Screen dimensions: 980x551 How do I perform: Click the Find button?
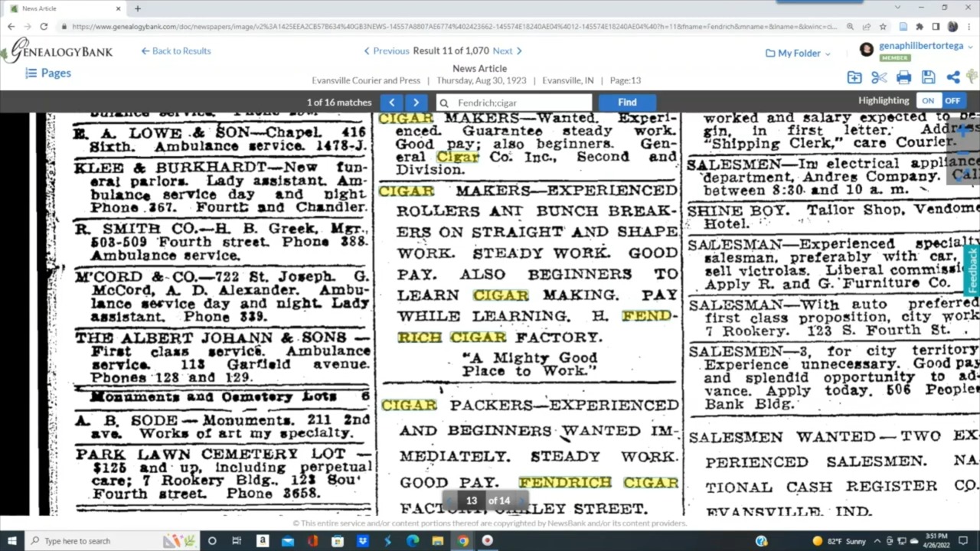(627, 103)
